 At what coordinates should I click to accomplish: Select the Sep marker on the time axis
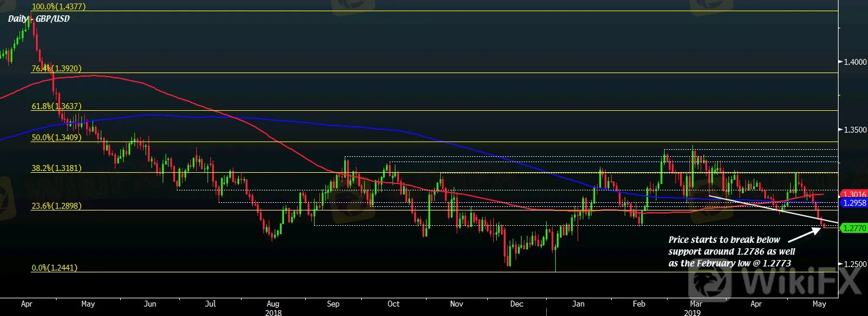333,304
